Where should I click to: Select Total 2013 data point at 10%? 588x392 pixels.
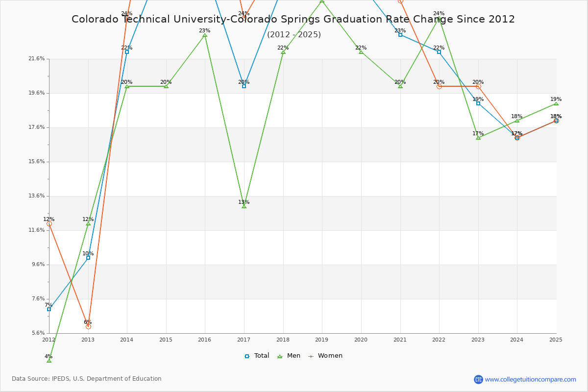coord(88,258)
